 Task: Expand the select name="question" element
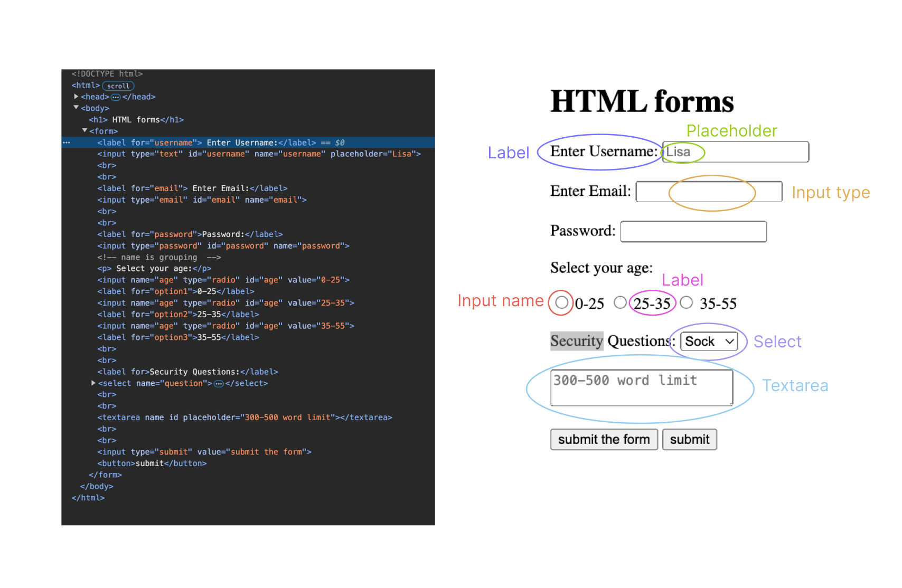(x=93, y=383)
